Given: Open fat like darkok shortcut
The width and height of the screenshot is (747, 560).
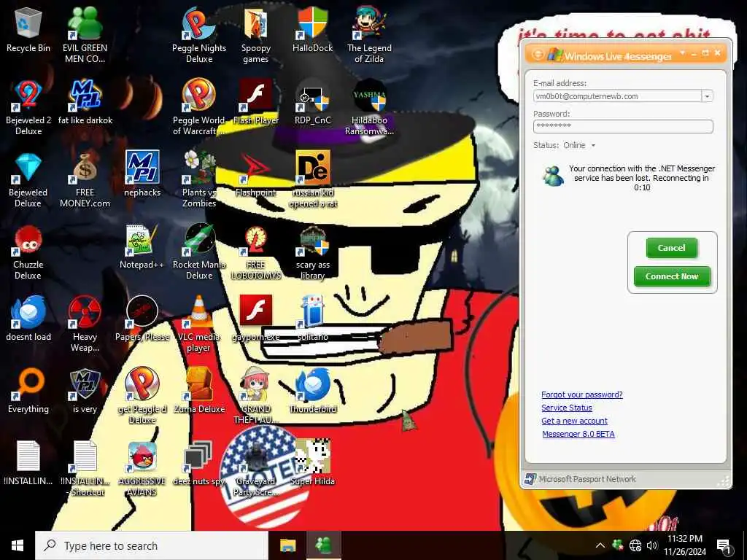Looking at the screenshot, I should click(x=85, y=101).
